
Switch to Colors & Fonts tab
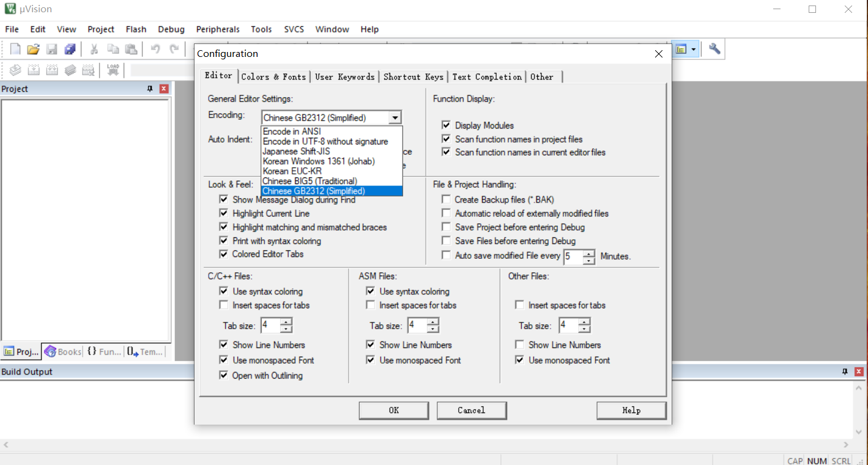(273, 77)
